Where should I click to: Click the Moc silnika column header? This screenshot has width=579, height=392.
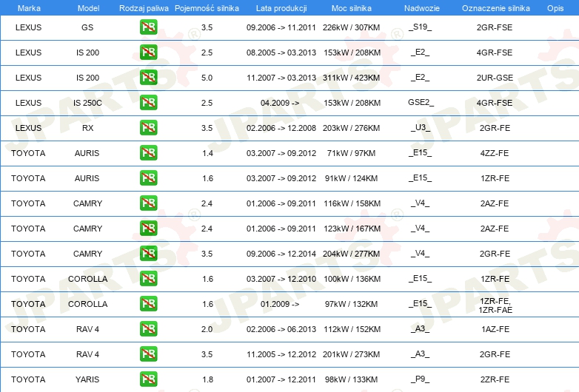click(x=352, y=8)
